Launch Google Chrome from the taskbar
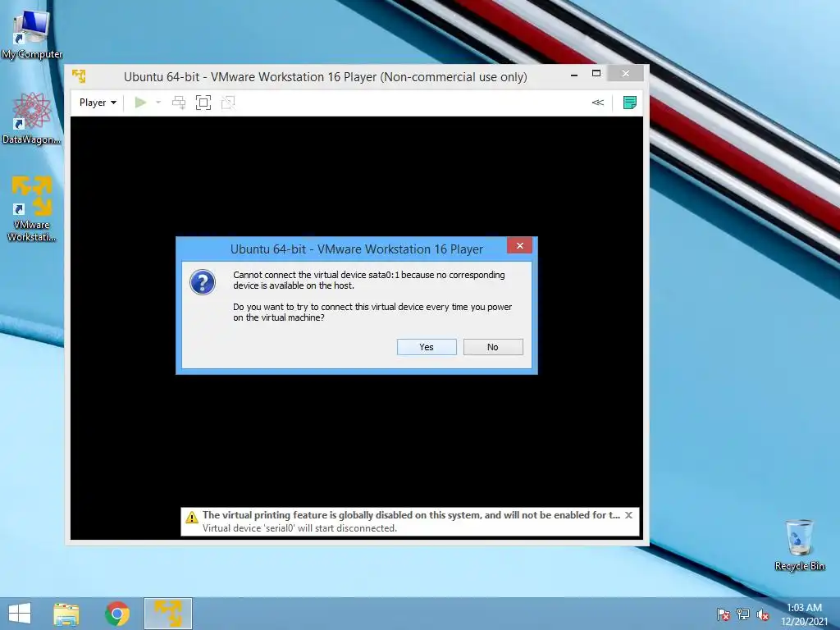 (x=117, y=614)
